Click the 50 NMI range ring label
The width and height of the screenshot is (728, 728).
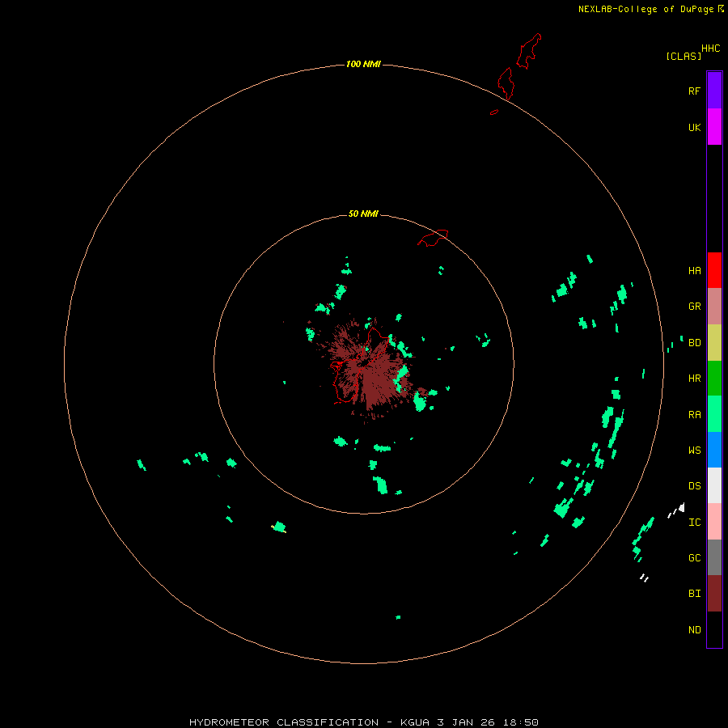click(363, 214)
